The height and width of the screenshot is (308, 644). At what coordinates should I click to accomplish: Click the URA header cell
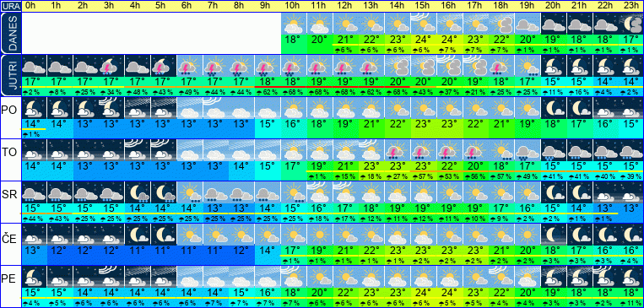(x=10, y=6)
